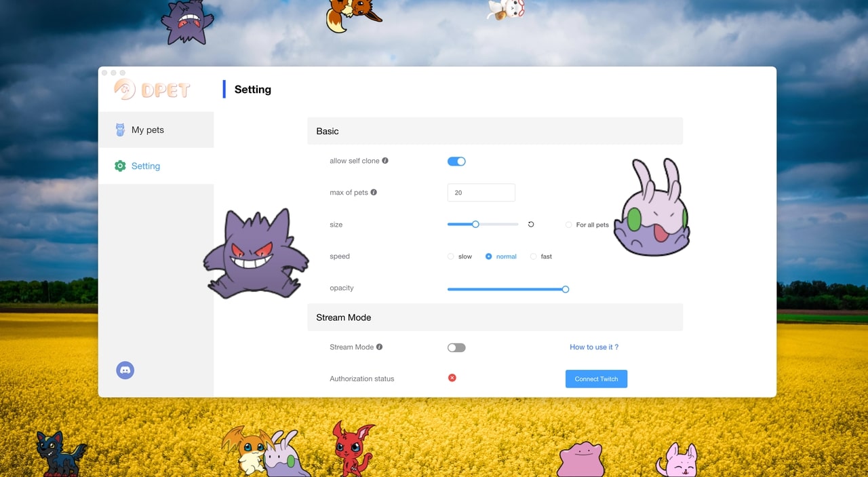Reset the pet size with the refresh icon
The height and width of the screenshot is (477, 868).
tap(531, 224)
